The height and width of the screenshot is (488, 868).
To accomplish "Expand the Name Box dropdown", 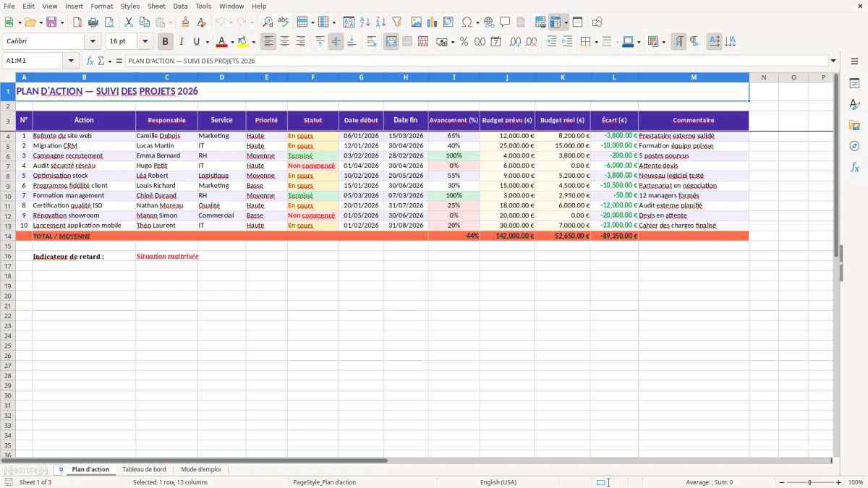I will 71,61.
